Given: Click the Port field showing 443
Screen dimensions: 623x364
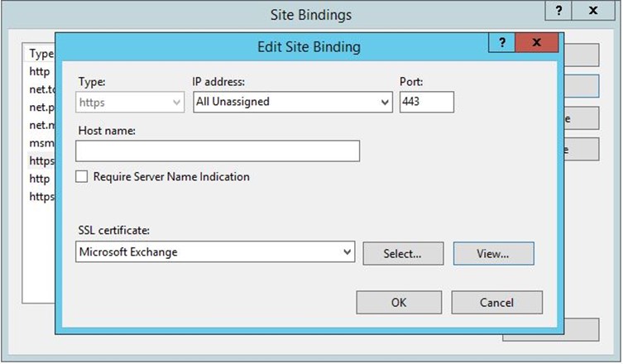Looking at the screenshot, I should (x=426, y=102).
